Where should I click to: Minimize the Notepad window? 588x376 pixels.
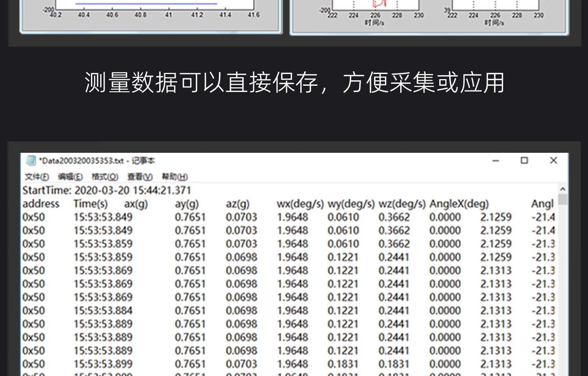(496, 161)
